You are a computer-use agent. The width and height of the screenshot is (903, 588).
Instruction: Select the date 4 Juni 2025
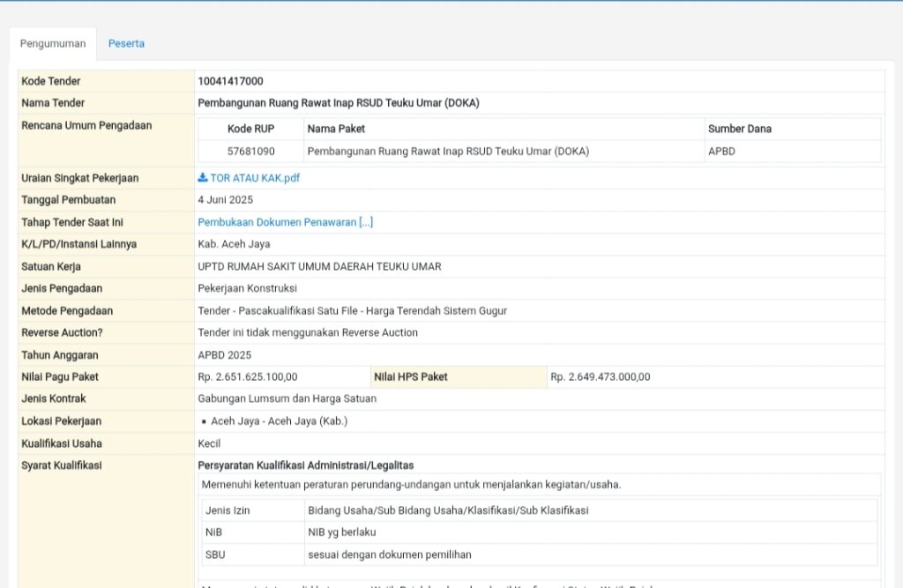(x=225, y=200)
